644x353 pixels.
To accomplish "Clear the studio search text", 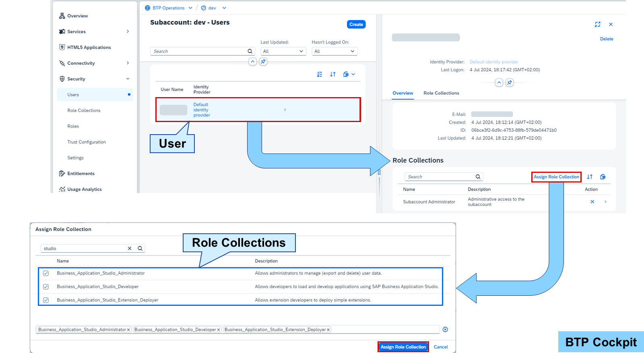I will 130,249.
